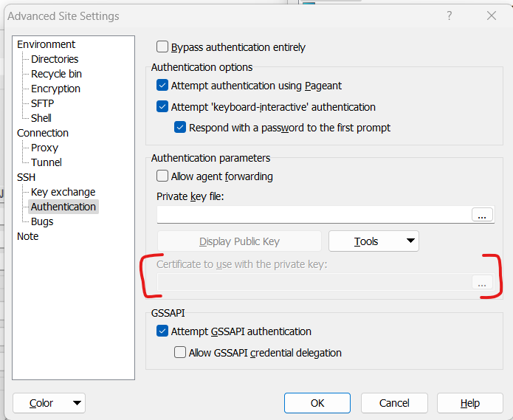513x420 pixels.
Task: Enable Bypass authentication entirely checkbox
Action: point(163,47)
